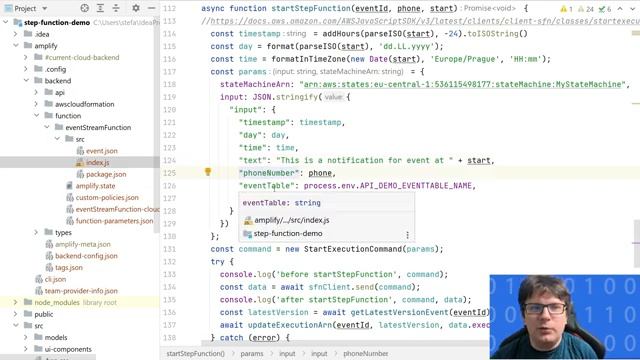
Task: Expand the node_modules library root folder
Action: tap(16, 302)
